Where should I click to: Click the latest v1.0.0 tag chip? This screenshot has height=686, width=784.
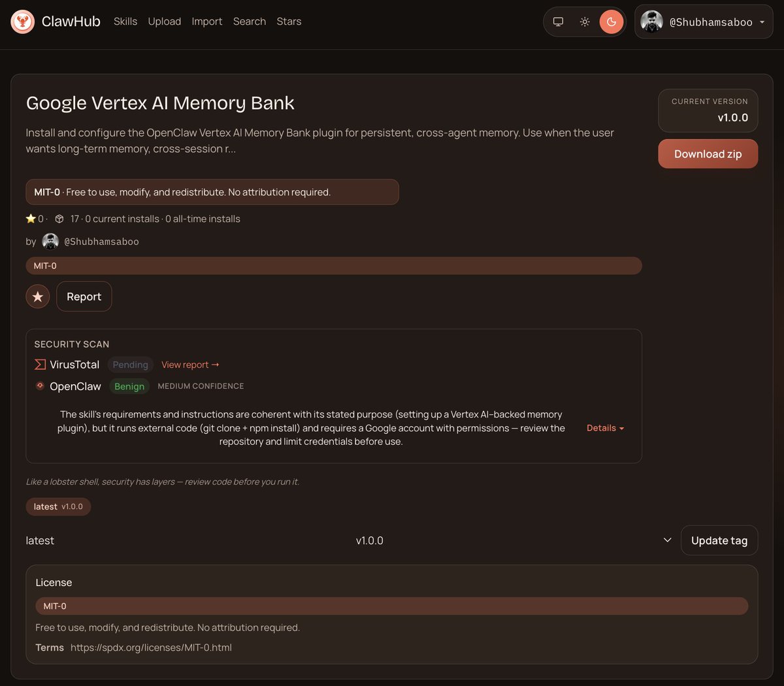(x=58, y=506)
